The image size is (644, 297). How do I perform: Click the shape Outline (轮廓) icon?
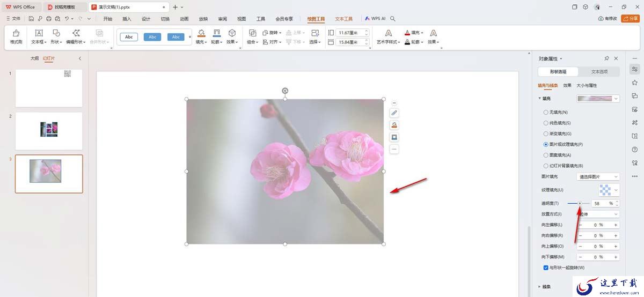tap(216, 33)
